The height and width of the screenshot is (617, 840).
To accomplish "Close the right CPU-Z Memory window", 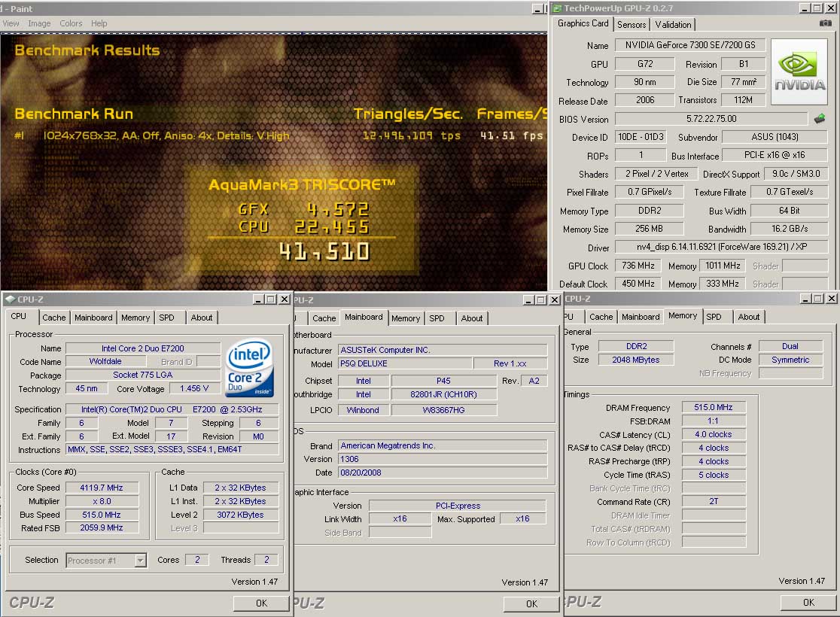I will pos(832,298).
